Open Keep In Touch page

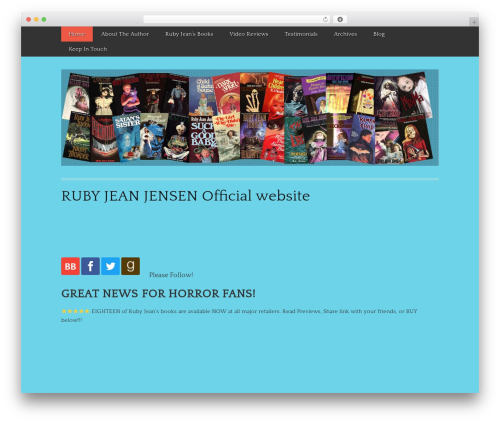[x=88, y=49]
